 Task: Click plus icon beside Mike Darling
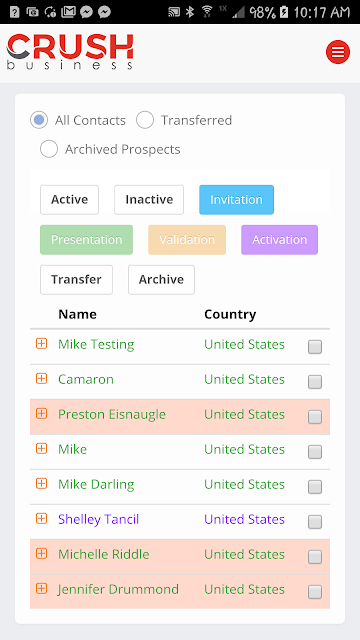41,484
